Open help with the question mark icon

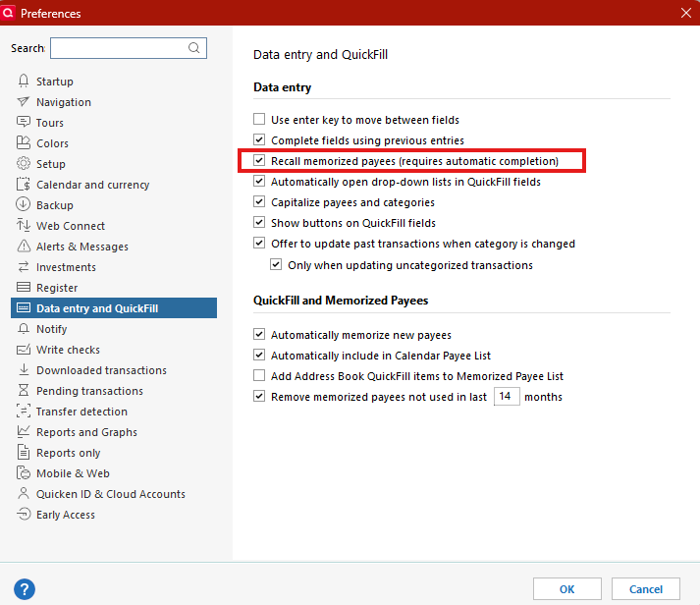pyautogui.click(x=25, y=589)
